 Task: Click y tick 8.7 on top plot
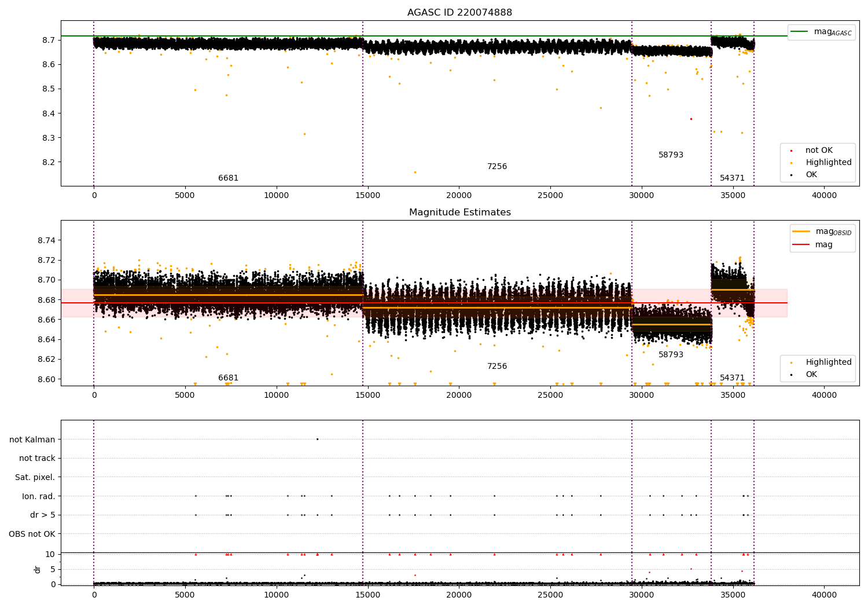tap(49, 40)
